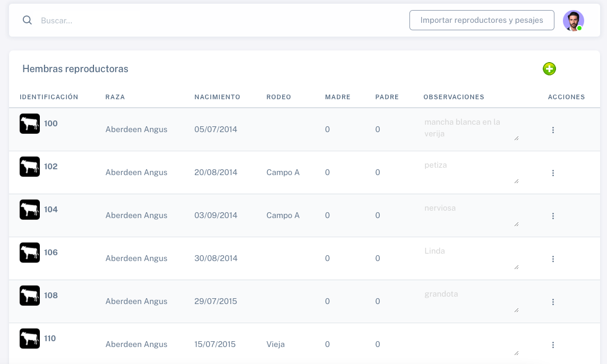Click the PADRE column header
The height and width of the screenshot is (364, 607).
[387, 97]
